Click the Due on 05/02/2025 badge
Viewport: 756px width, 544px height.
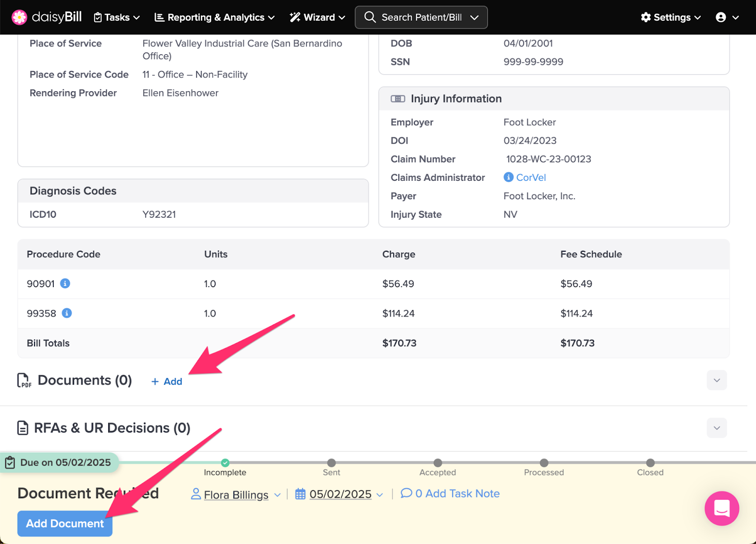(x=59, y=462)
